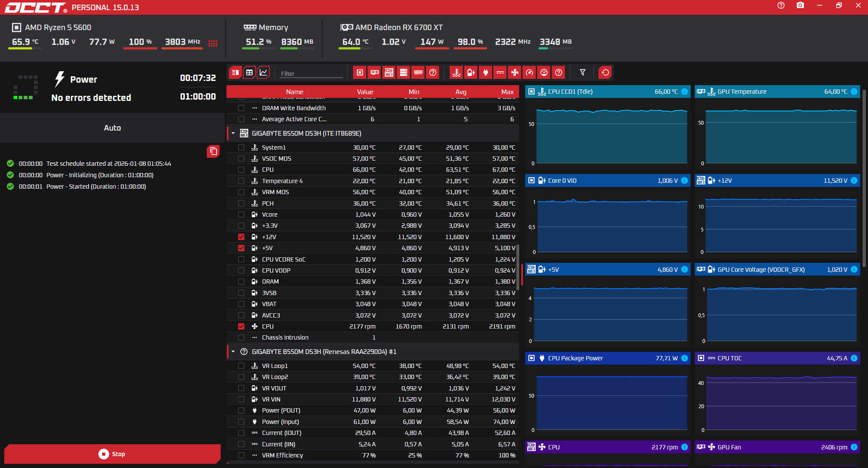Check the VSOC MOS checkbox
Screen dimensions: 868x468
tap(241, 159)
